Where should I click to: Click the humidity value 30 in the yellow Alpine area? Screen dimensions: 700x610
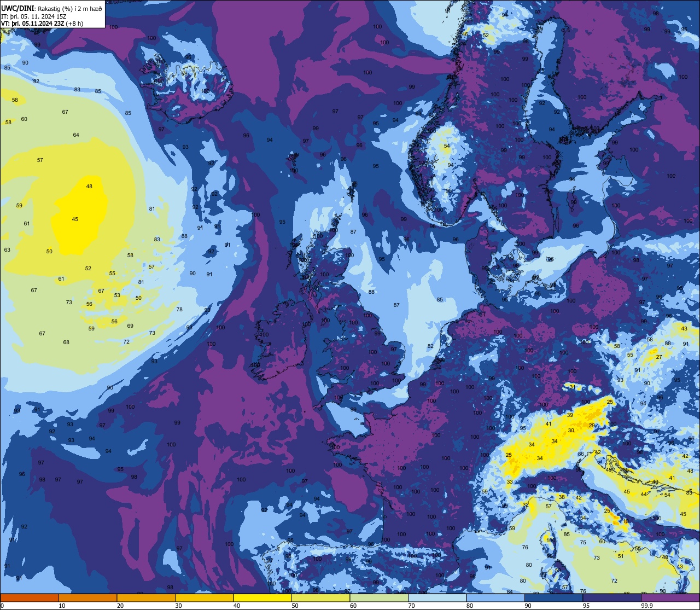(x=571, y=431)
